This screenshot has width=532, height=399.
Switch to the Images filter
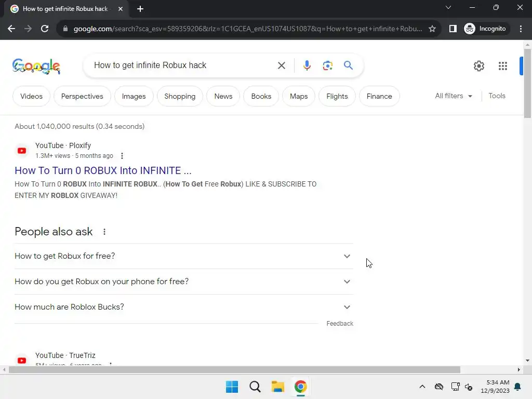(134, 96)
